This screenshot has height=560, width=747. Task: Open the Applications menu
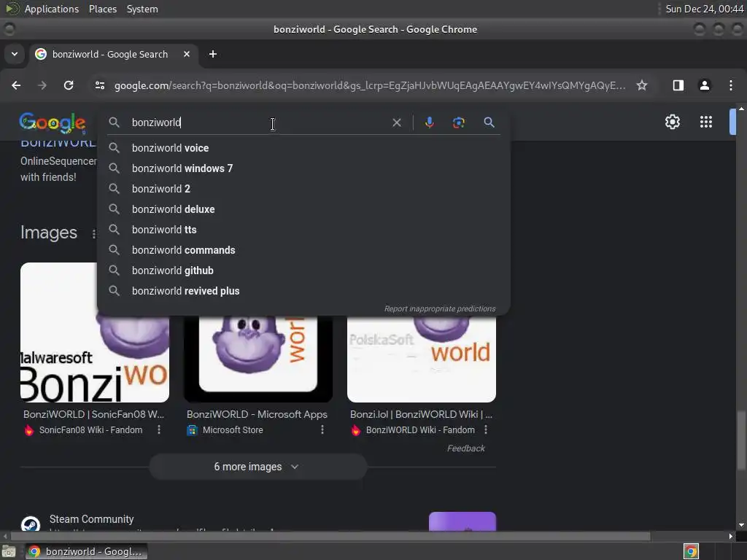tap(52, 9)
